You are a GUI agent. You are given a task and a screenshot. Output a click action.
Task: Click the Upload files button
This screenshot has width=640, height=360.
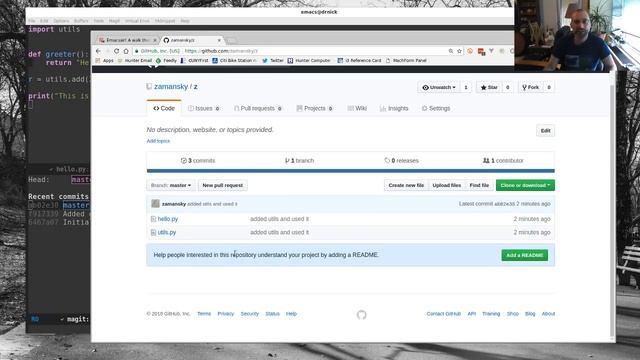[447, 185]
